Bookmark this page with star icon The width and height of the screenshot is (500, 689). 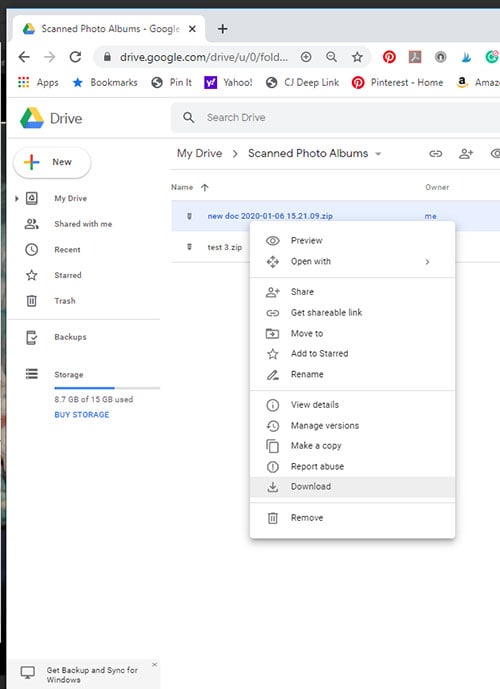pyautogui.click(x=357, y=57)
